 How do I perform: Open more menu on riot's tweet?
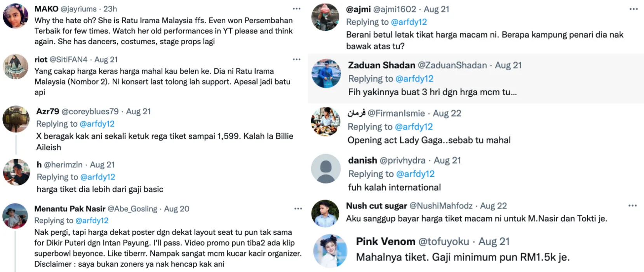(297, 59)
